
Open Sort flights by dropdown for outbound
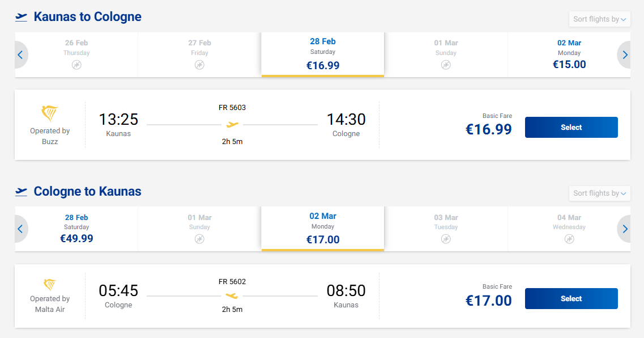(x=599, y=19)
